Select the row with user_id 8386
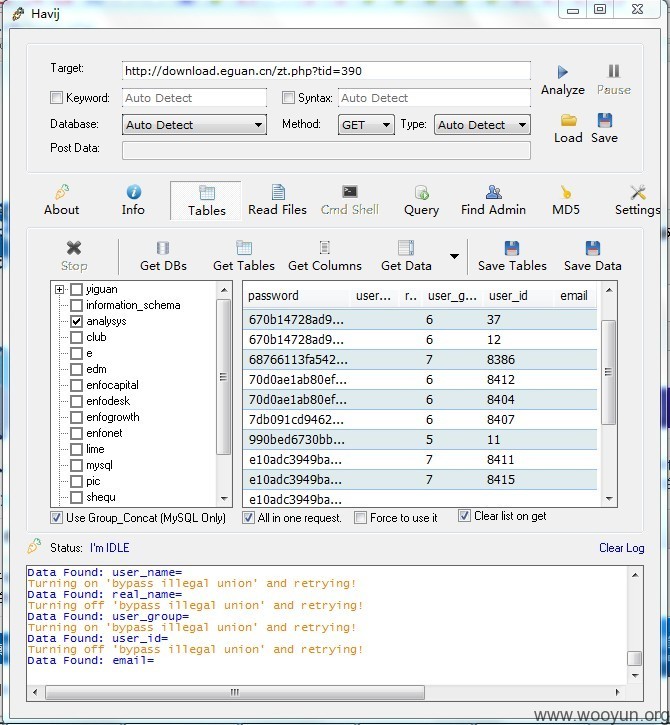670x725 pixels. pos(420,360)
